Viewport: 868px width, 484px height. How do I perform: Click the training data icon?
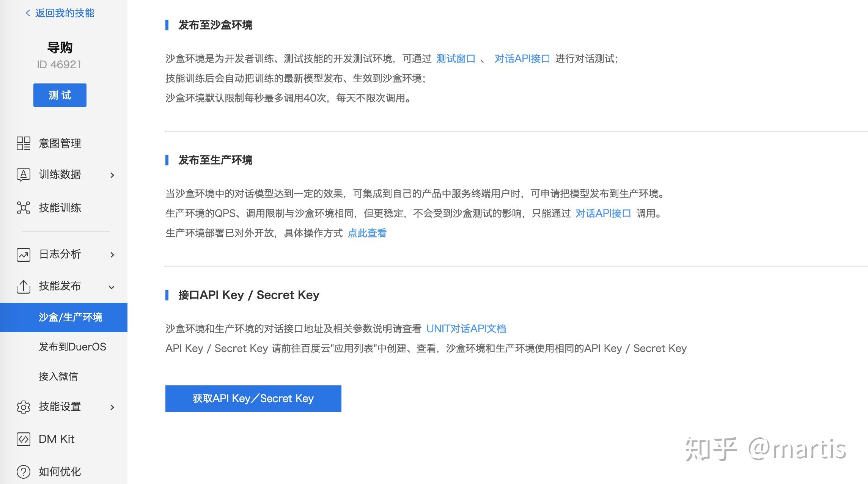(x=23, y=175)
